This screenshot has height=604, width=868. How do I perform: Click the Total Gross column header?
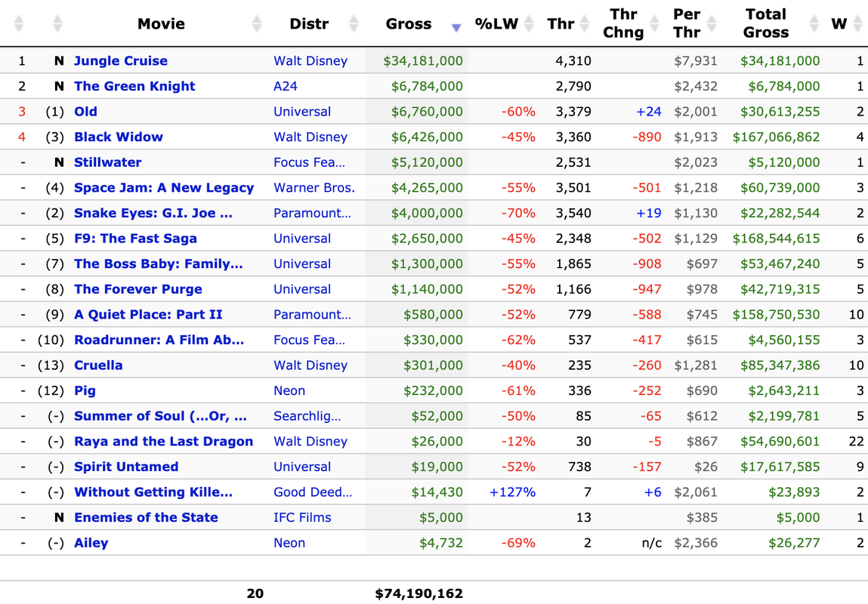766,23
